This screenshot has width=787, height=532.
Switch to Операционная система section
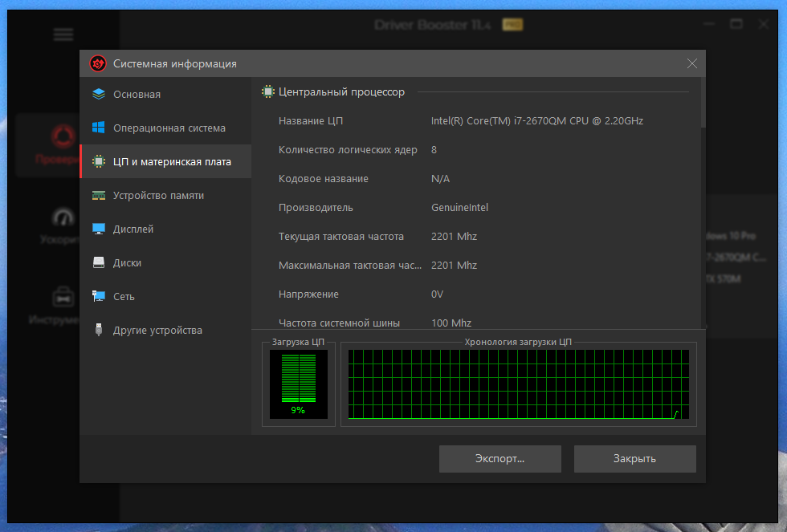coord(165,128)
